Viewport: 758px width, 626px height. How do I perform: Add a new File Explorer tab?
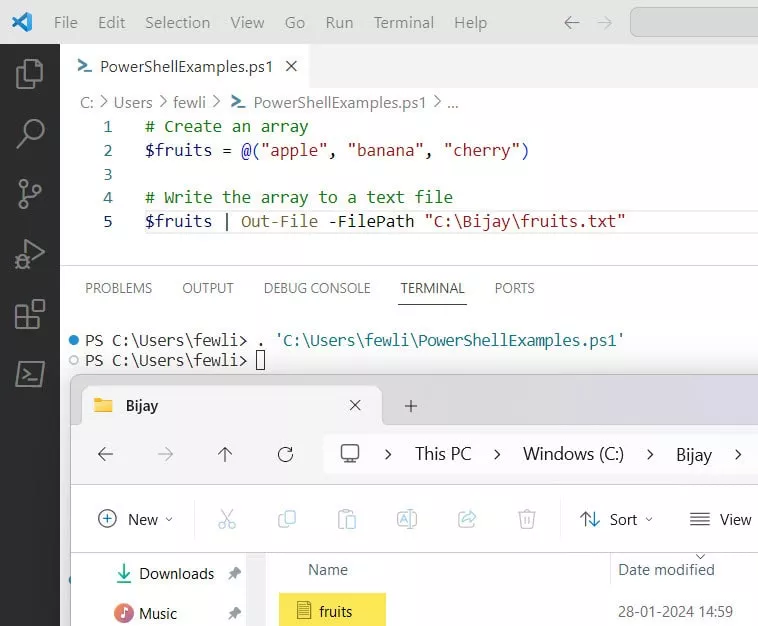410,405
